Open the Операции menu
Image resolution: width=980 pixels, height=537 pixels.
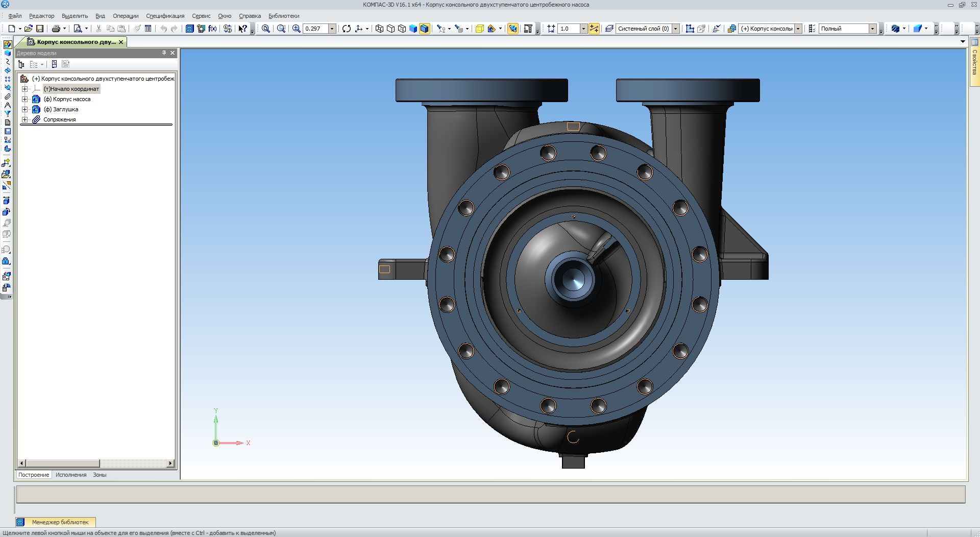(125, 16)
